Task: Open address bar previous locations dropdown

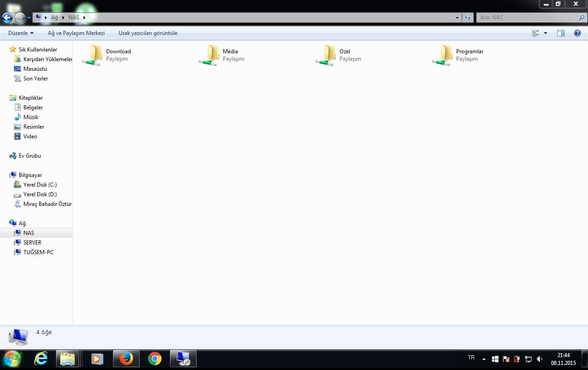Action: pyautogui.click(x=457, y=17)
